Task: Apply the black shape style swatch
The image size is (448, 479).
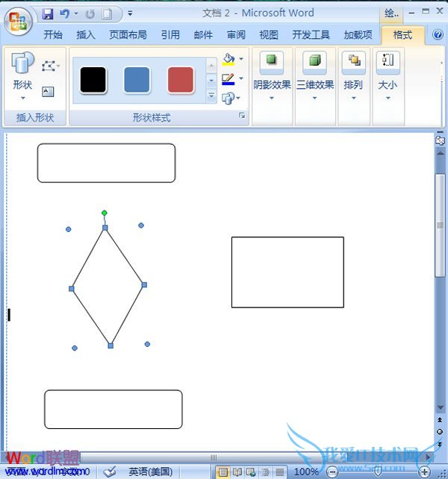Action: [x=93, y=80]
